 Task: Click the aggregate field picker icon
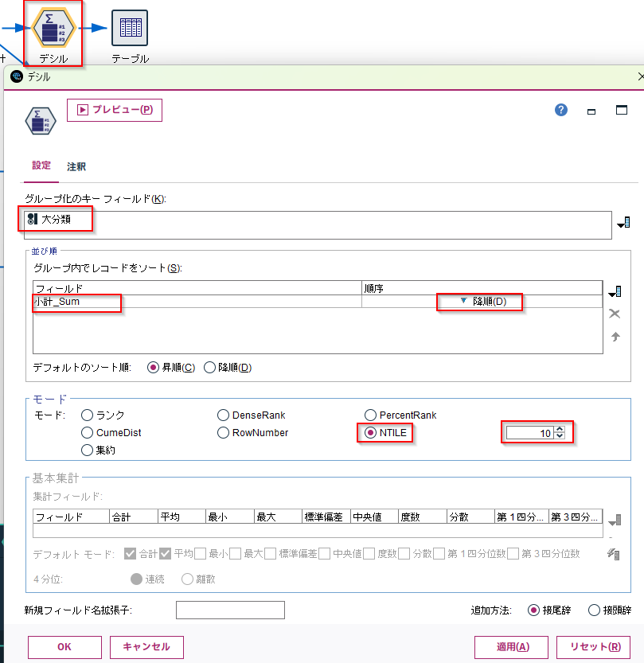[x=615, y=520]
